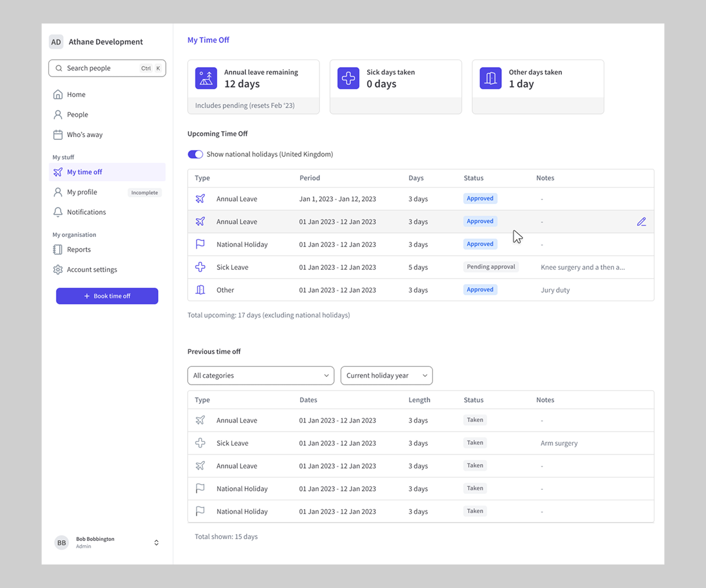Open the All categories dropdown
The width and height of the screenshot is (706, 588).
point(261,376)
